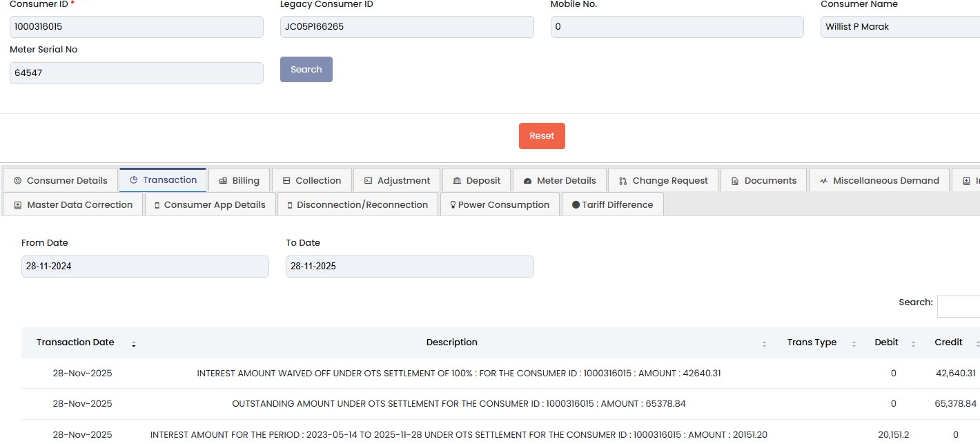Click the debit value 20,151.2
980x444 pixels.
[x=894, y=435]
